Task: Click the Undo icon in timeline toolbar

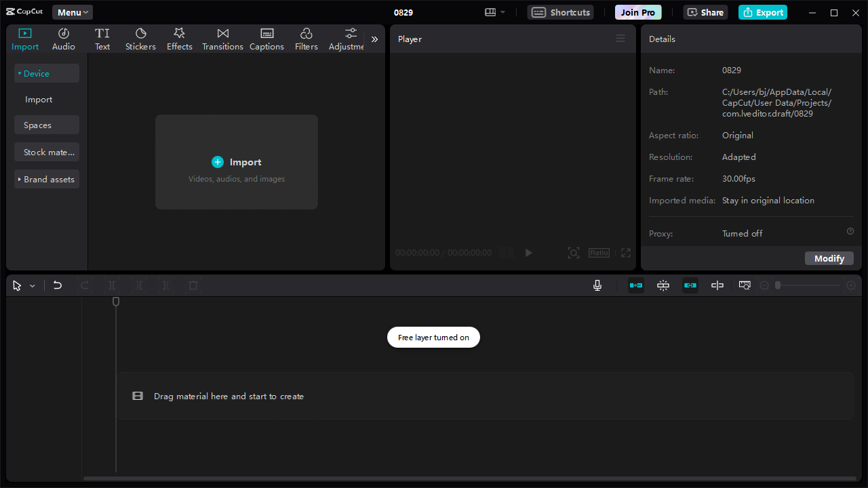Action: tap(58, 285)
